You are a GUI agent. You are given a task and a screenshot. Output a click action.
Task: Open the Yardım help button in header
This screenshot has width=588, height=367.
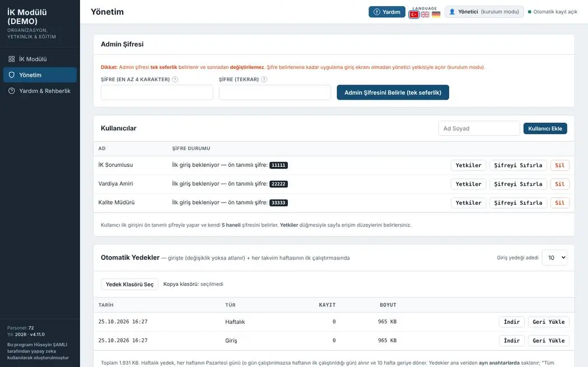point(386,12)
